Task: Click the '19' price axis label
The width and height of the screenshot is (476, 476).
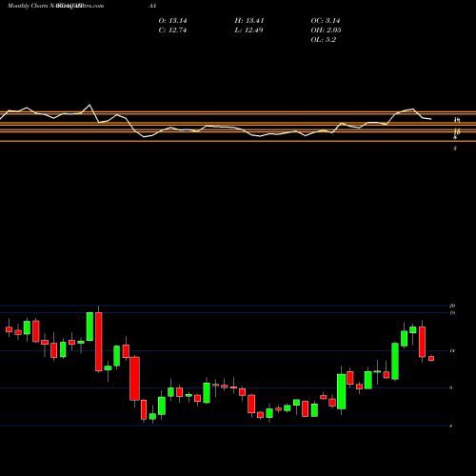Action: click(x=452, y=313)
